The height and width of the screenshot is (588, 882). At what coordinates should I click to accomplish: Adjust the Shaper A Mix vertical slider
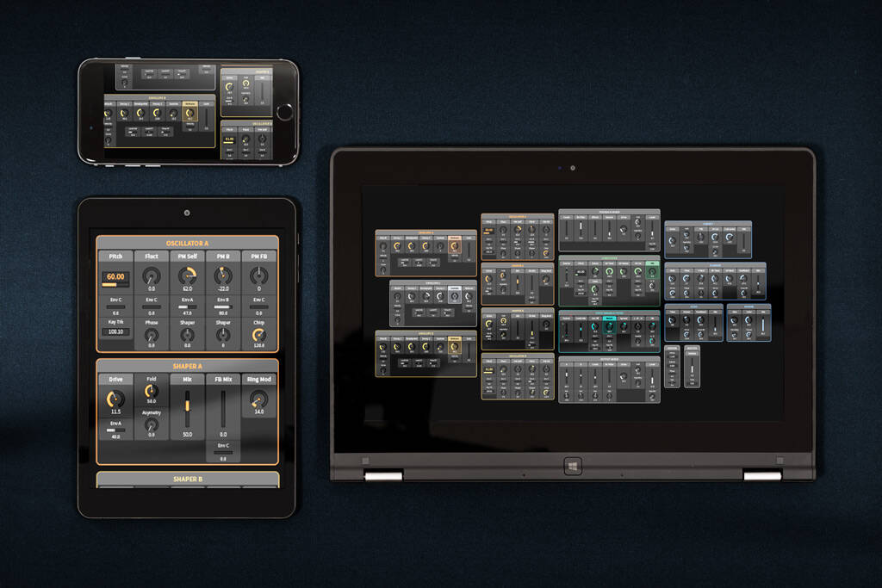click(187, 408)
